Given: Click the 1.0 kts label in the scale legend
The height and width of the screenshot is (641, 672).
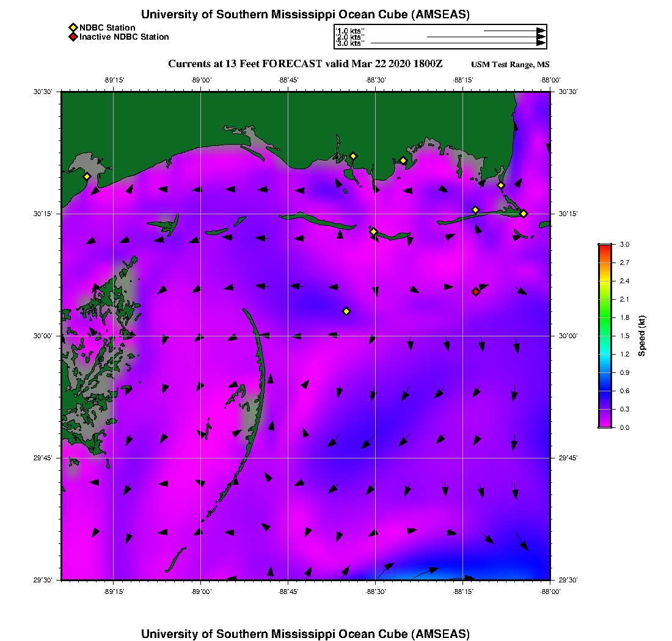Looking at the screenshot, I should tap(350, 31).
